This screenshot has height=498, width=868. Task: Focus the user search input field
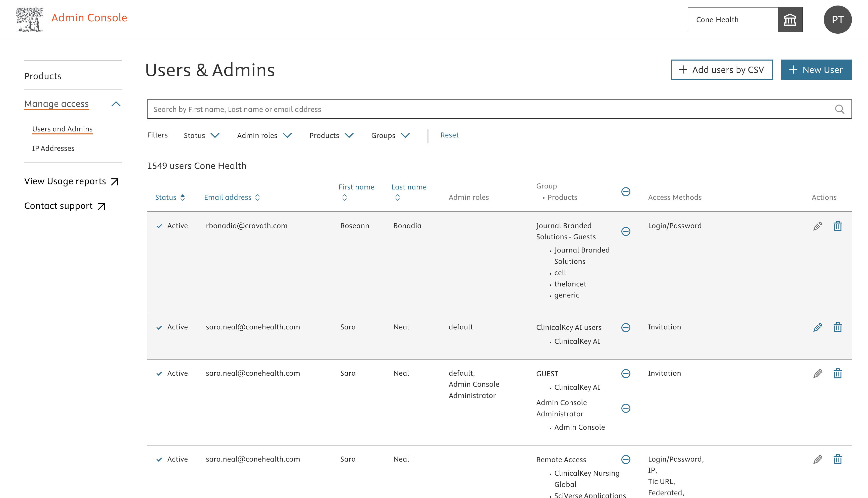(499, 110)
